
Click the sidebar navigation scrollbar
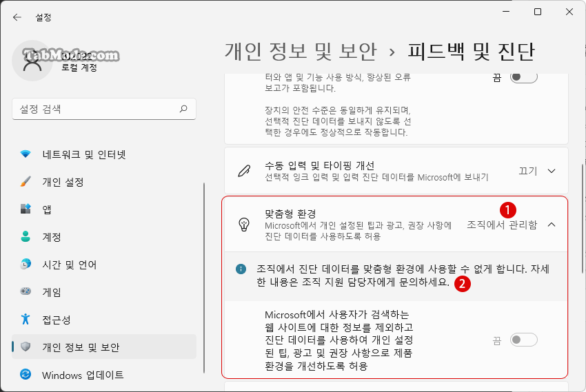click(204, 278)
